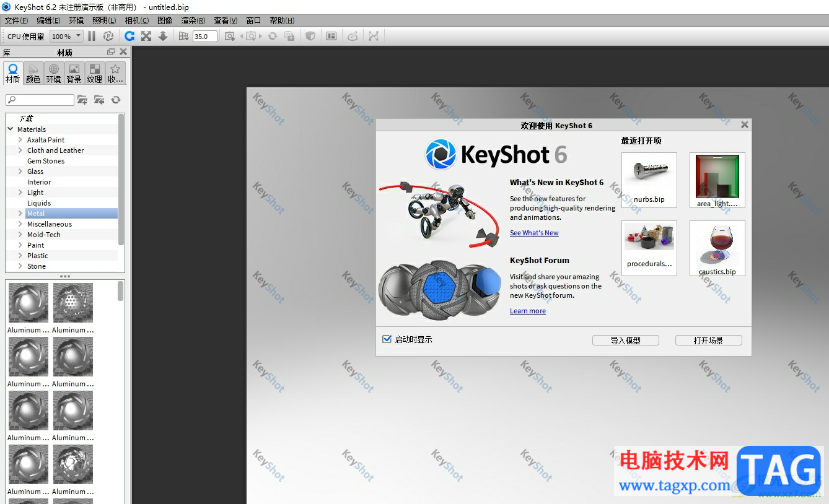Open the 文件 menu
Image resolution: width=829 pixels, height=504 pixels.
pyautogui.click(x=16, y=20)
